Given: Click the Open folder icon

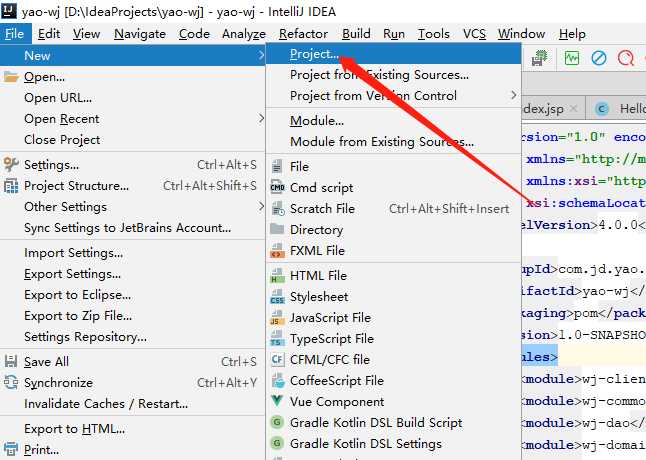Looking at the screenshot, I should point(11,77).
